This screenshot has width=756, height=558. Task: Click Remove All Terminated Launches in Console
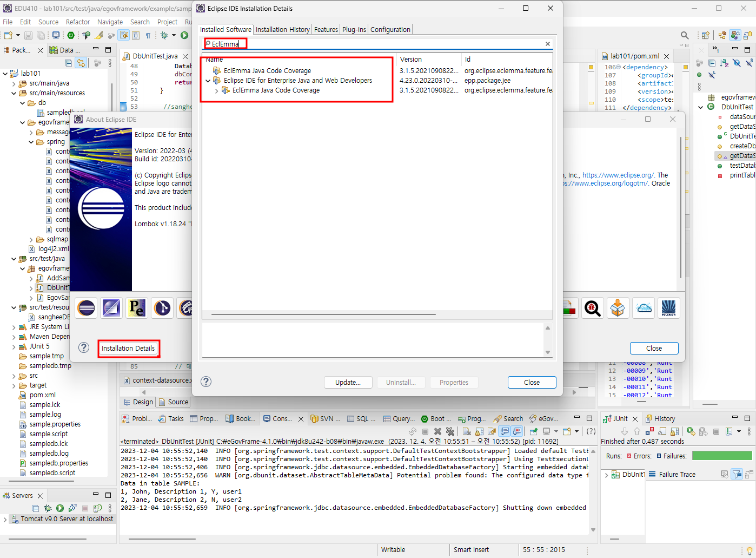450,431
